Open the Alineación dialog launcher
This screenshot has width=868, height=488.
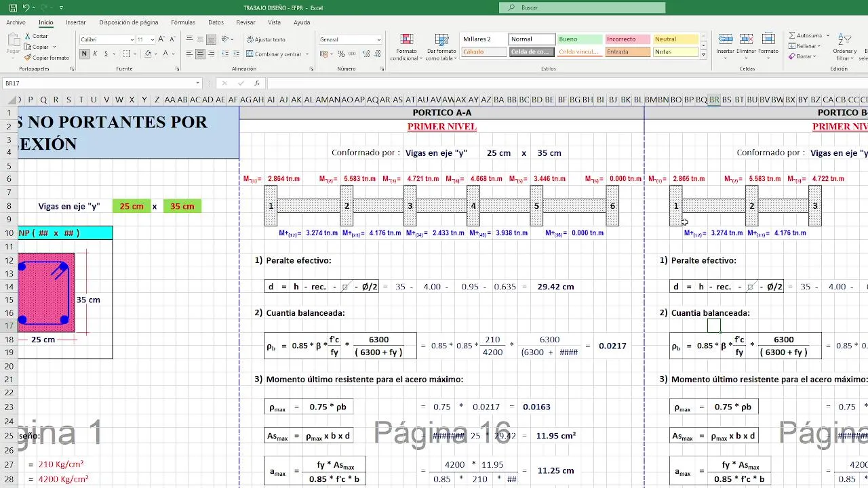(x=311, y=69)
